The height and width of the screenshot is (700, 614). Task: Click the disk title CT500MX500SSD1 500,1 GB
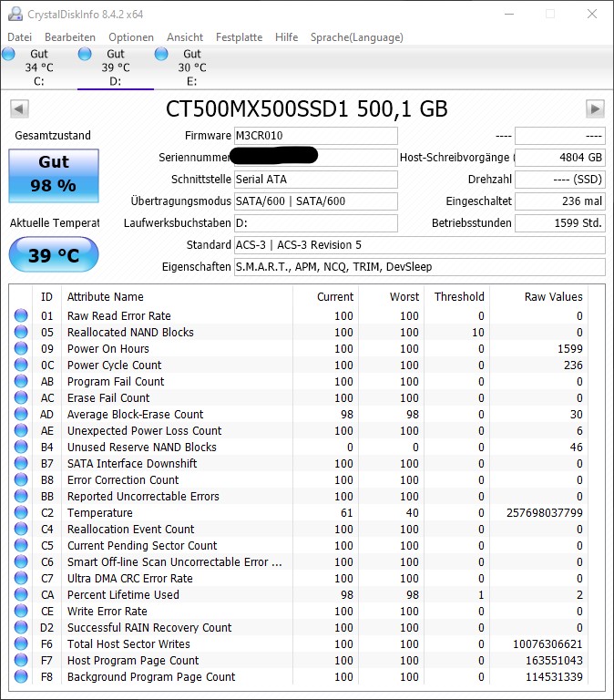pos(307,108)
